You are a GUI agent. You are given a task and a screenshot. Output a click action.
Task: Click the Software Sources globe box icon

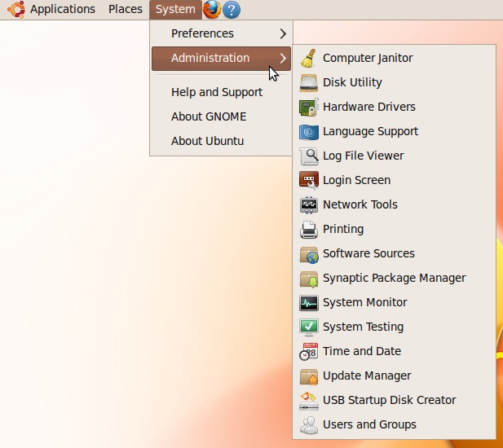pos(309,254)
